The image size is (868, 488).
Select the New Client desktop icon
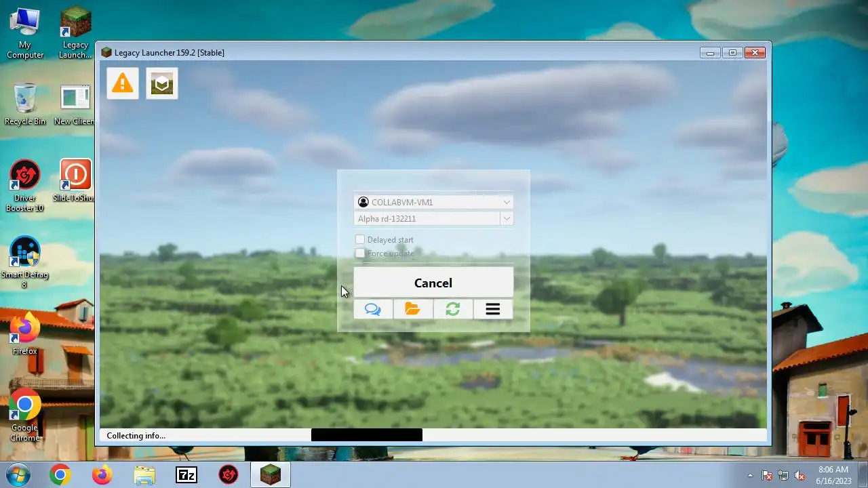(75, 104)
